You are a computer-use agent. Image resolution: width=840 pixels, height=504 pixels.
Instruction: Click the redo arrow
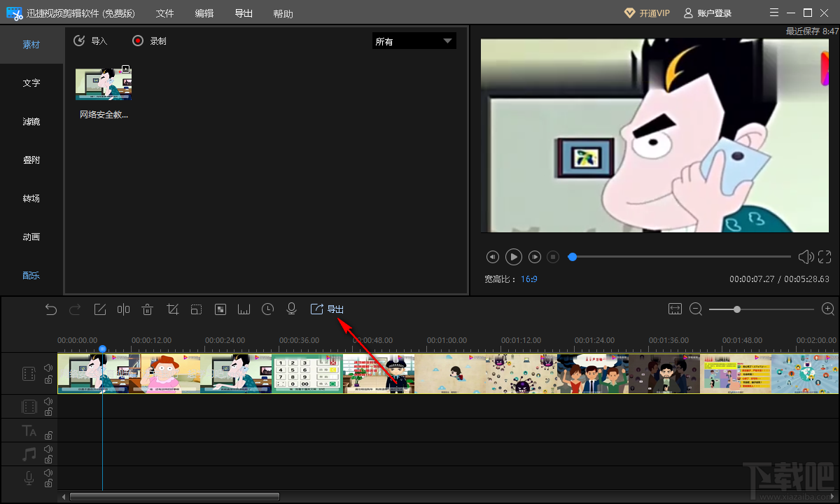(75, 309)
